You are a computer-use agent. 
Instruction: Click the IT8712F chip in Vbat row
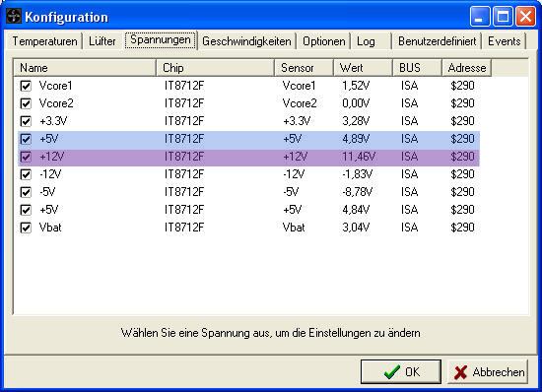tap(184, 228)
